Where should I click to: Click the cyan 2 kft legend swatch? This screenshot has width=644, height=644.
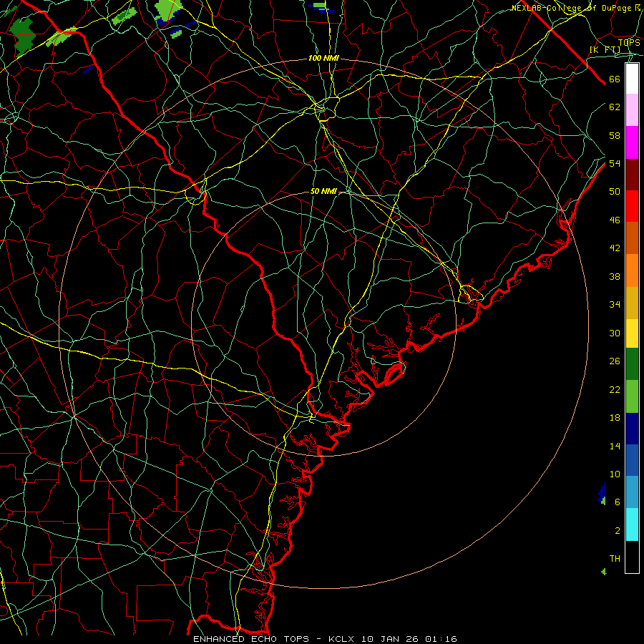click(632, 525)
